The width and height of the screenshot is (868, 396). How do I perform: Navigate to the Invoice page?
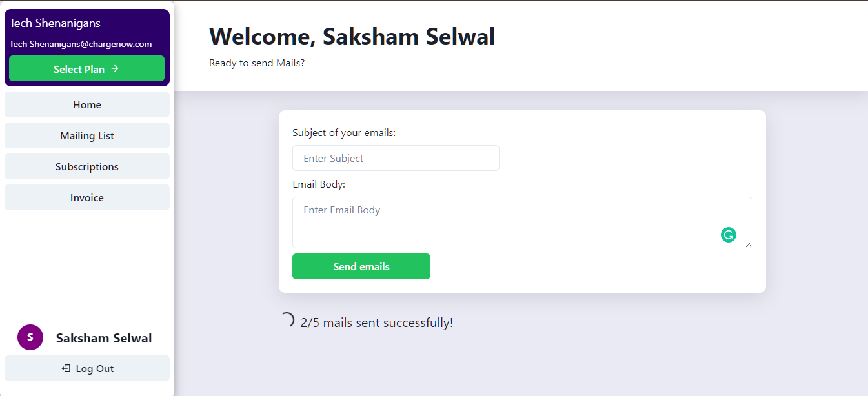point(87,198)
